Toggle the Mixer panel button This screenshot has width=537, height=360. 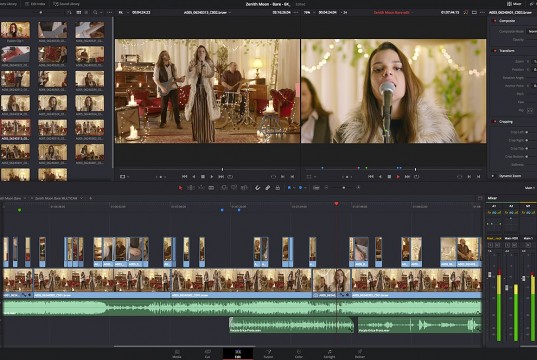tap(514, 4)
